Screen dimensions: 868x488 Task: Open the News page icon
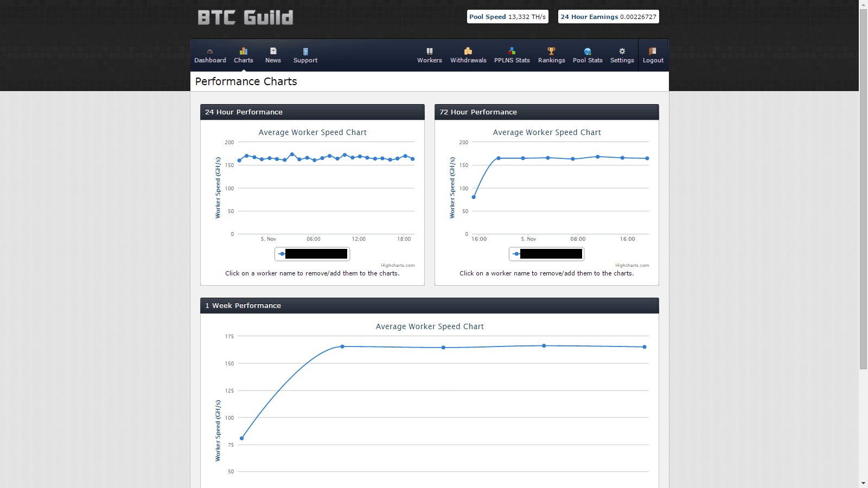(x=273, y=51)
